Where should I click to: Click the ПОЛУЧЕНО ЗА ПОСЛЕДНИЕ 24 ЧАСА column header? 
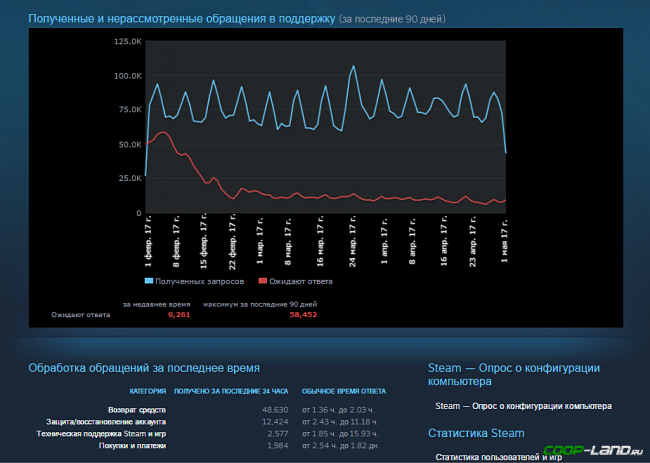pos(231,390)
